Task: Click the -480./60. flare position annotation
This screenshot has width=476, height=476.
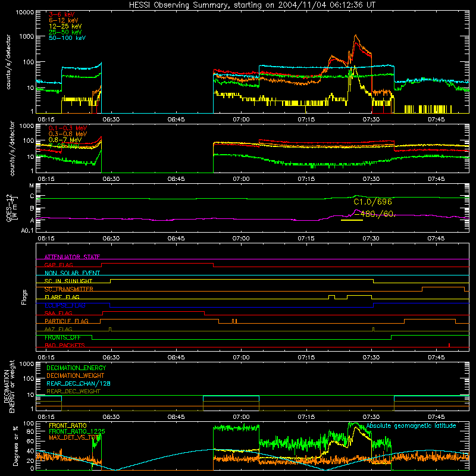Action: tap(375, 214)
